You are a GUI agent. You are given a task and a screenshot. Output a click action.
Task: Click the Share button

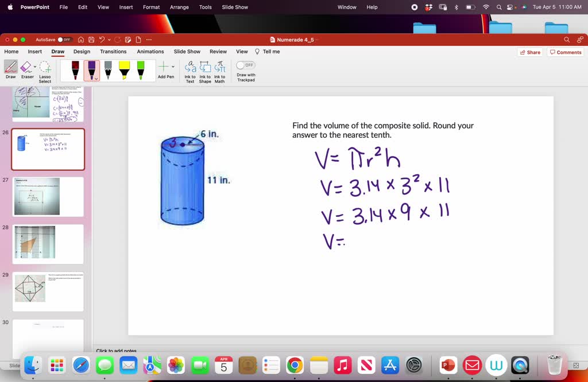[529, 52]
